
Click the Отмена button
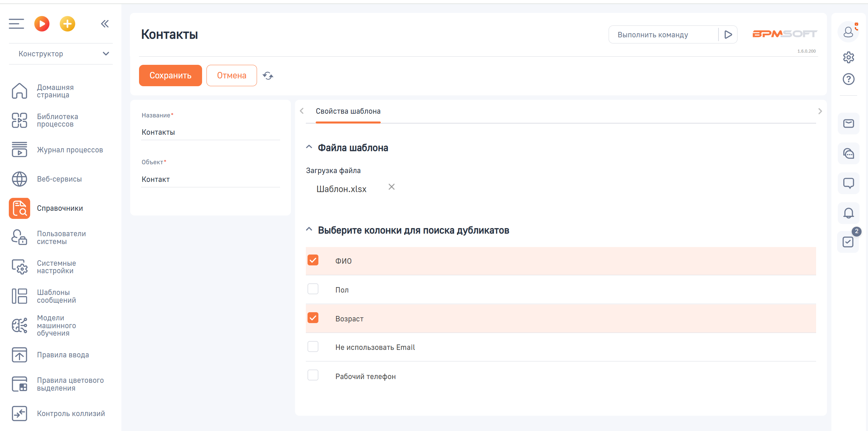tap(232, 75)
